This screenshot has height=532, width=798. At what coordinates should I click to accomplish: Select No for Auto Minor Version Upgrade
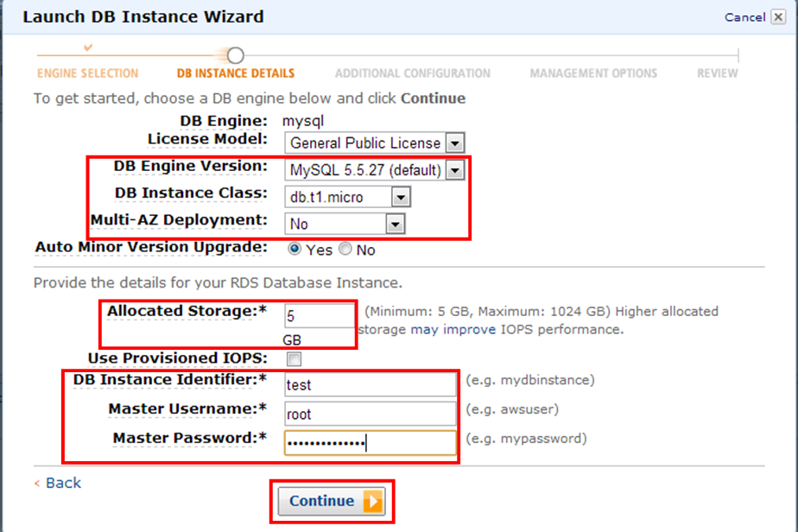coord(345,249)
